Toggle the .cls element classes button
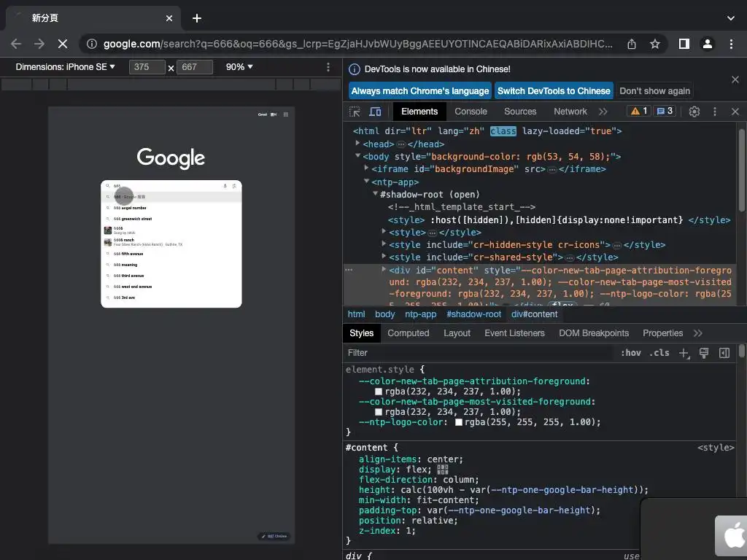 (659, 353)
